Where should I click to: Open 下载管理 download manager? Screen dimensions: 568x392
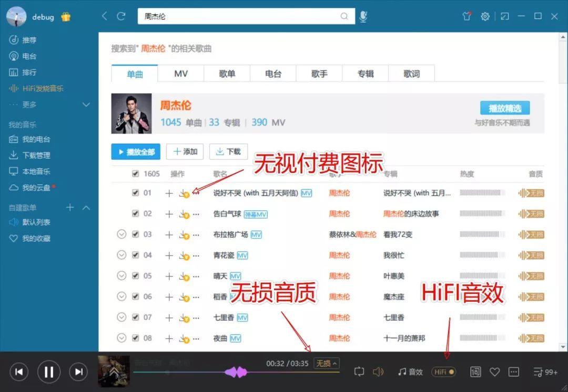[29, 156]
